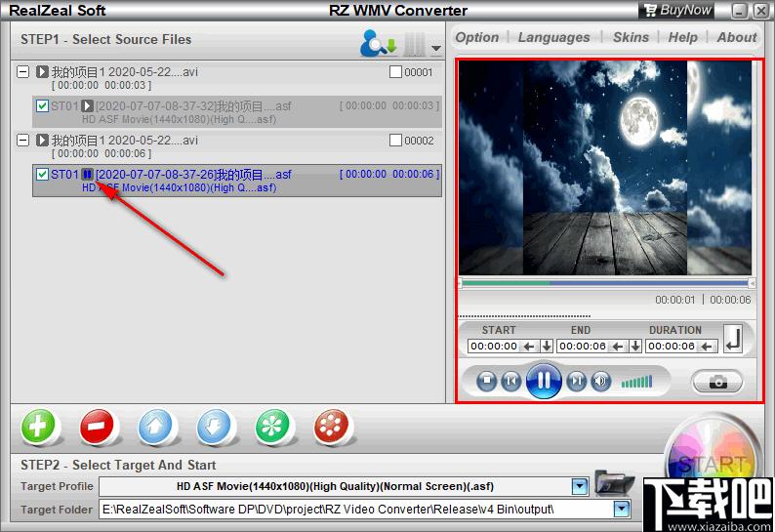The image size is (775, 532).
Task: Open the About menu
Action: 737,37
